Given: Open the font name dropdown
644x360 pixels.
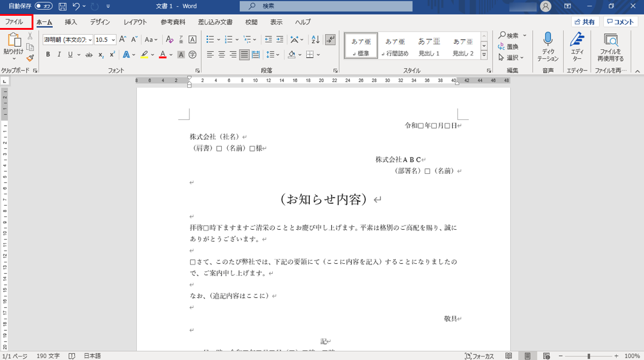Looking at the screenshot, I should coord(91,40).
